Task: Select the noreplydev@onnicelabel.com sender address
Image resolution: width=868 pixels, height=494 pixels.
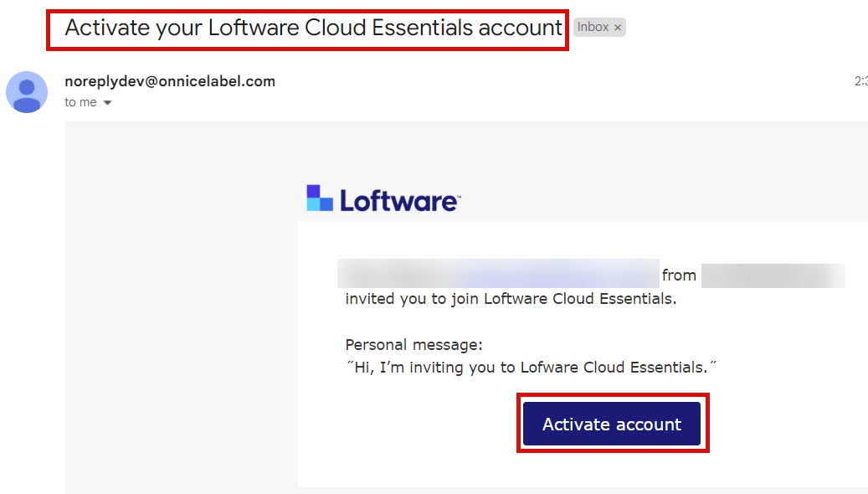Action: (170, 81)
